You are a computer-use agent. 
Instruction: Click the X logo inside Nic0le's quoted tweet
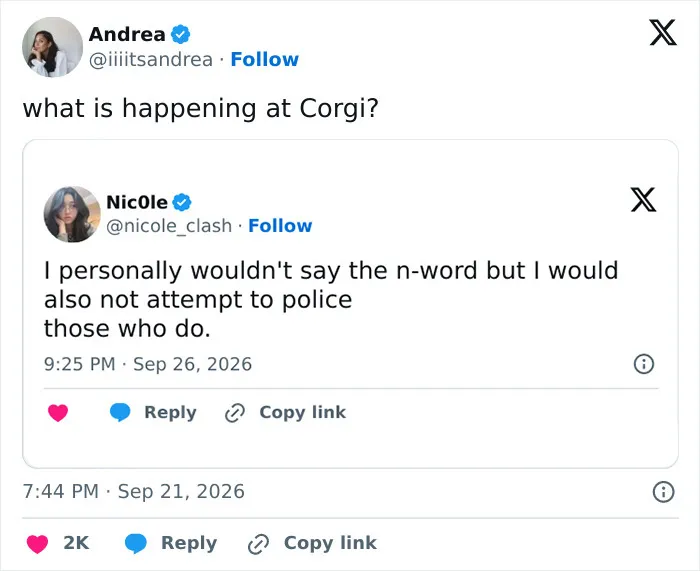(x=643, y=200)
